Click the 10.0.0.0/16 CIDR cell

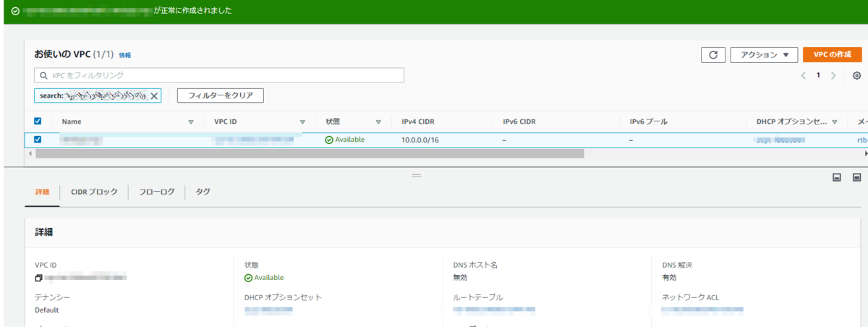422,140
